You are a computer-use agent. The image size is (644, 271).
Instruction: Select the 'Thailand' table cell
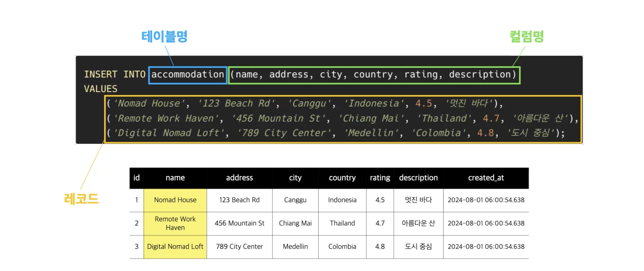342,223
